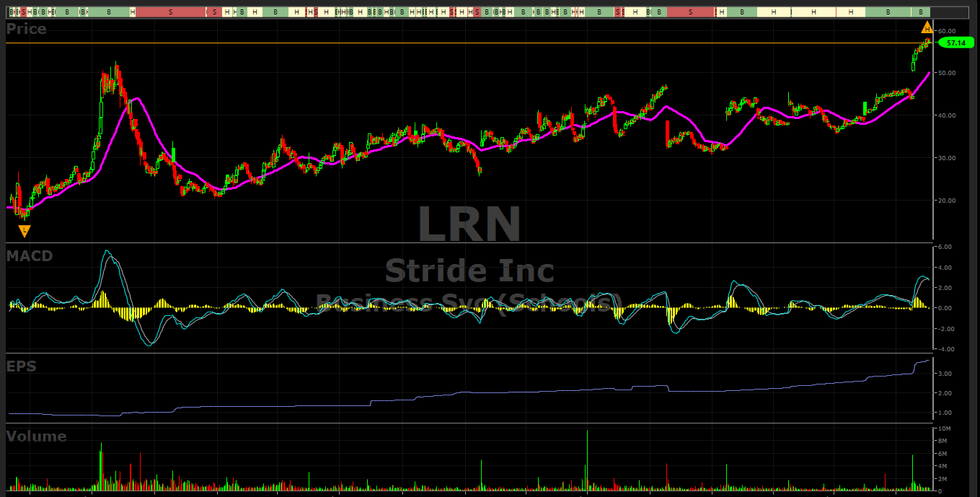Select the second long red S rating segment
The height and width of the screenshot is (497, 980).
[x=690, y=12]
